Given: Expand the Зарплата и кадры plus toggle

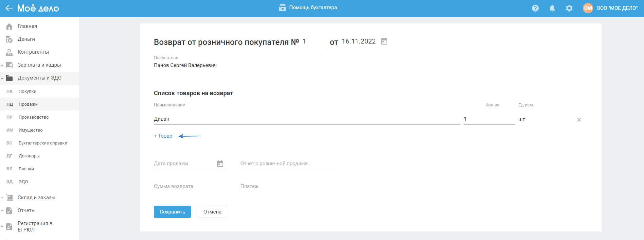Looking at the screenshot, I should (2, 65).
